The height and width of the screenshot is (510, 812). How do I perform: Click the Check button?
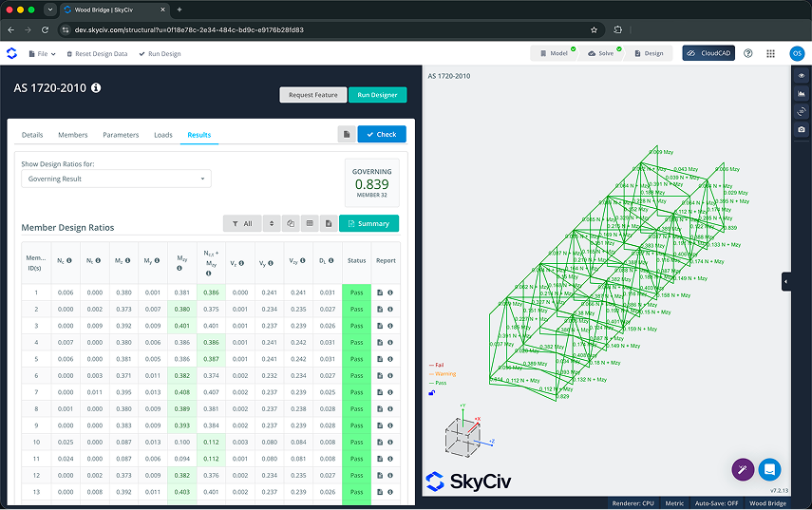(x=382, y=134)
